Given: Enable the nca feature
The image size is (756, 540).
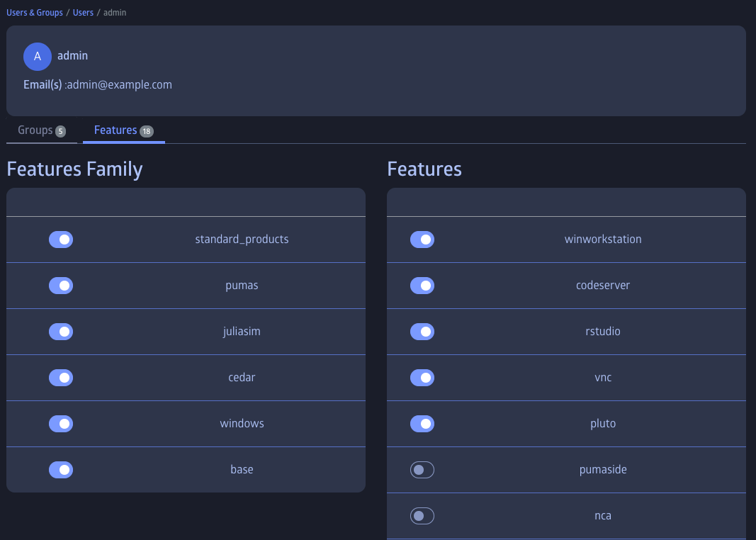Looking at the screenshot, I should pos(422,516).
